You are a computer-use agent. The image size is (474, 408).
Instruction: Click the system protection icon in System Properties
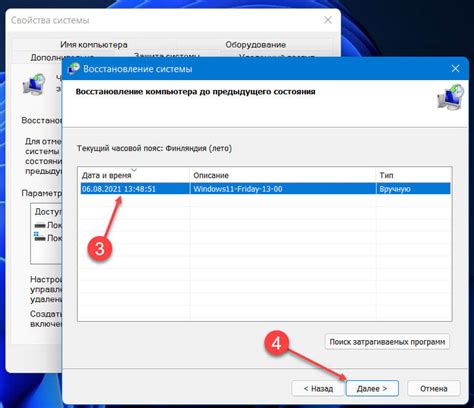34,84
